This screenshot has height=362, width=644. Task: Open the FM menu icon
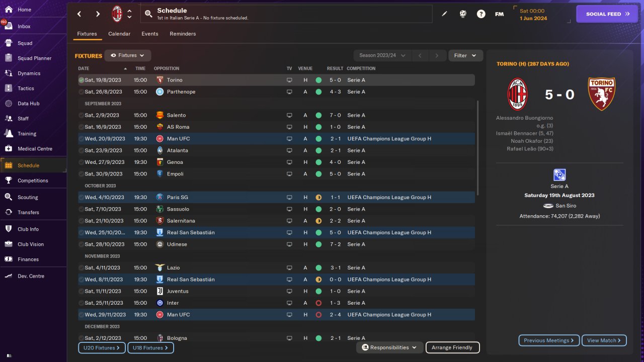[x=499, y=14]
